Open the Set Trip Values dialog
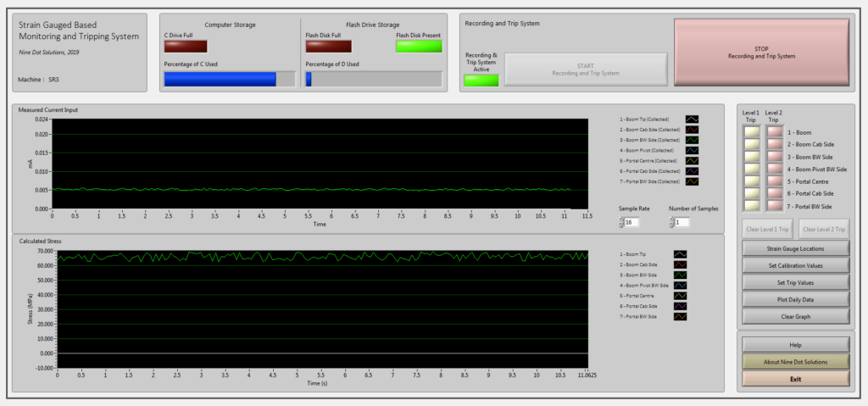Image resolution: width=868 pixels, height=406 pixels. 795,282
